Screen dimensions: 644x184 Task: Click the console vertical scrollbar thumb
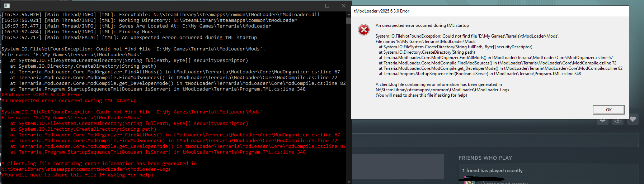[349, 20]
